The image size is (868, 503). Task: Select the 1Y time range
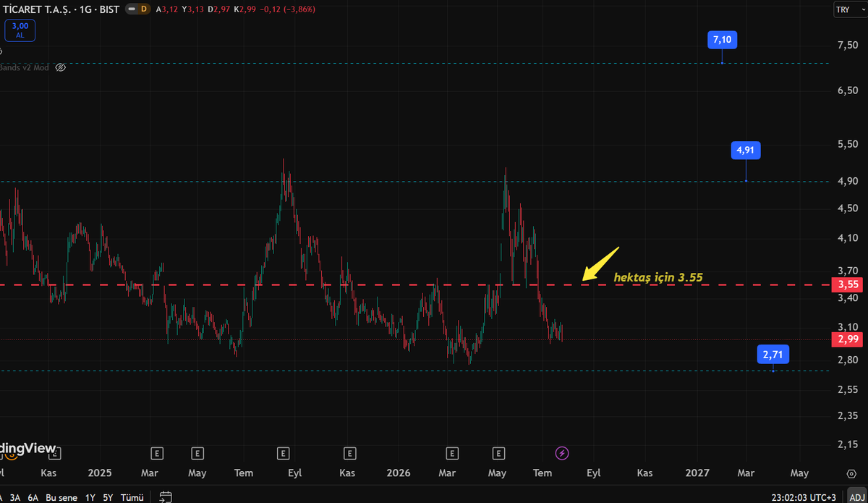click(90, 497)
